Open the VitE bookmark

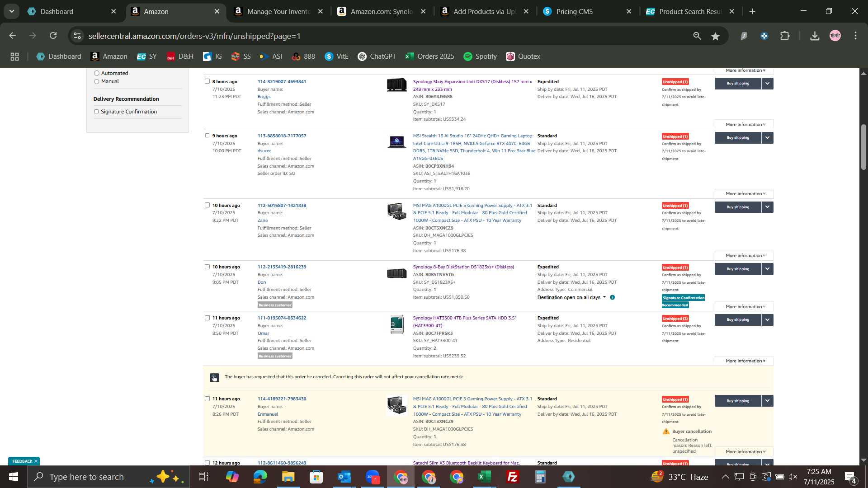tap(337, 56)
